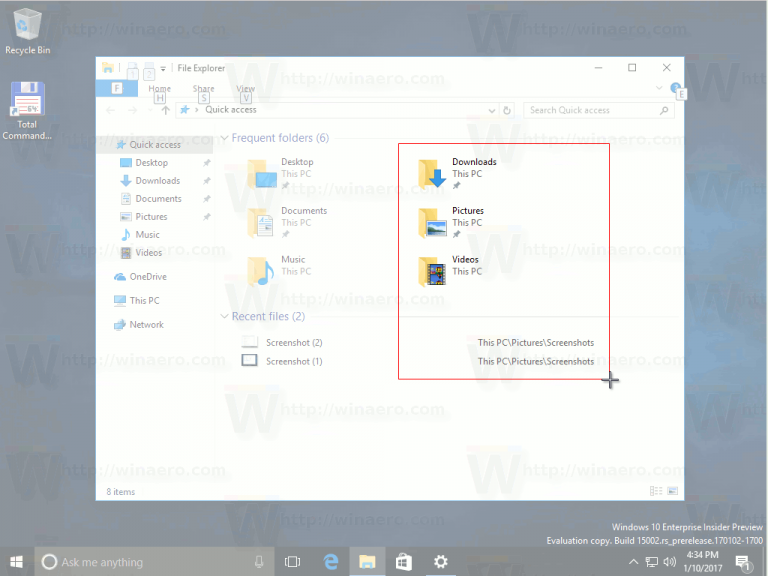Viewport: 768px width, 576px height.
Task: Select Downloads in the navigation pane
Action: point(157,181)
